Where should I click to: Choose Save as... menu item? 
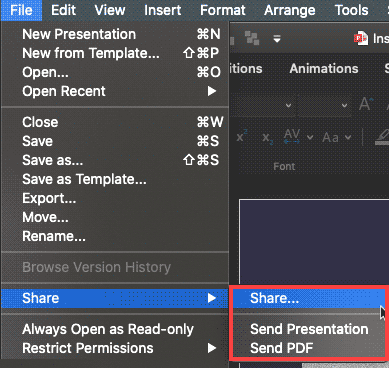[x=115, y=160]
